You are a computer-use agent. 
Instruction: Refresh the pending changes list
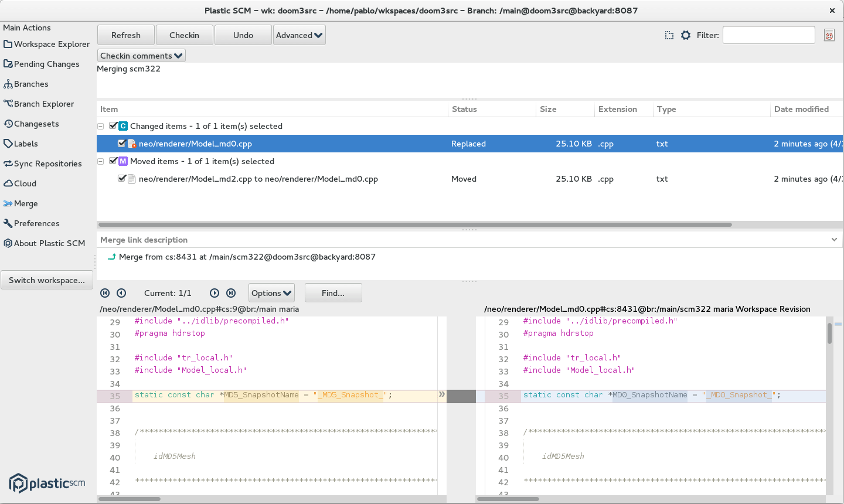[x=126, y=35]
